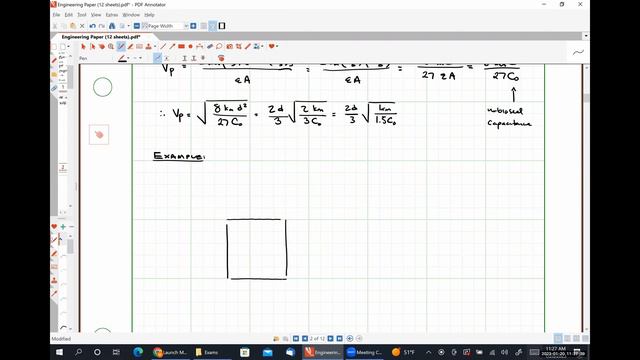The height and width of the screenshot is (360, 640).
Task: Select the Lasso selection tool
Action: coord(219,47)
